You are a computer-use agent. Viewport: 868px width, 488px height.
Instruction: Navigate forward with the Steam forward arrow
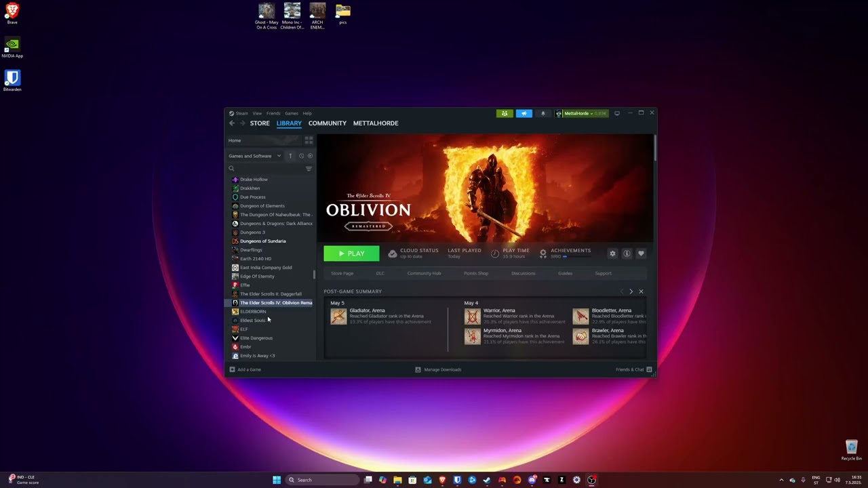[x=242, y=123]
